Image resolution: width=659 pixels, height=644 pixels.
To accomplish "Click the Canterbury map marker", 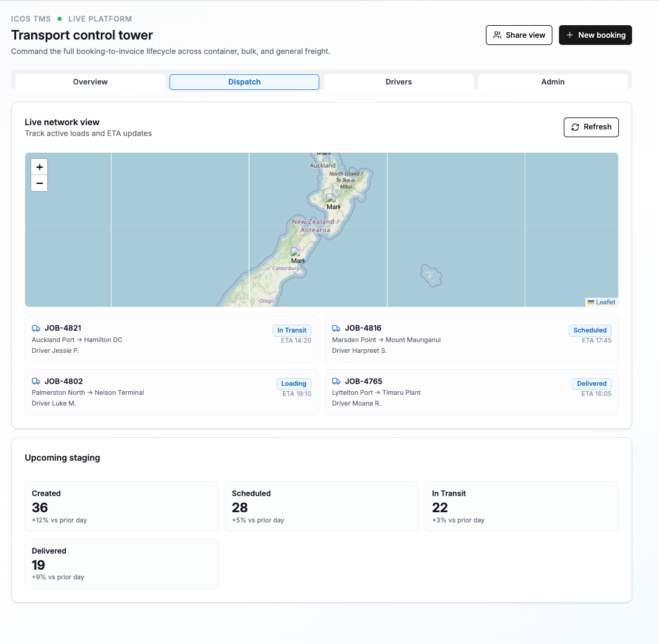I will [297, 256].
